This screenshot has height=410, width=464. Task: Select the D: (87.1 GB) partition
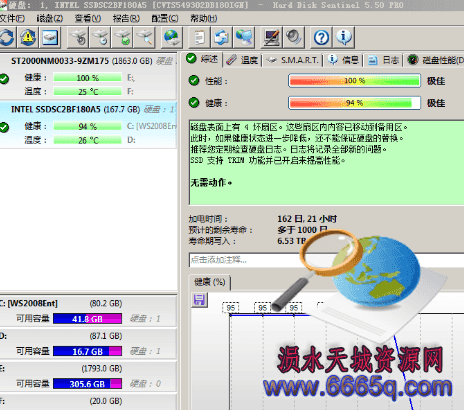(88, 343)
